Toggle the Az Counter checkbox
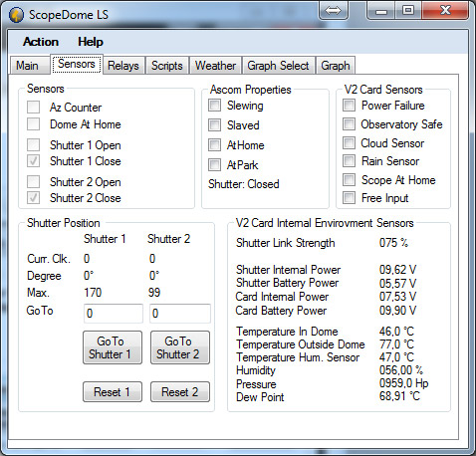This screenshot has height=456, width=476. click(33, 108)
